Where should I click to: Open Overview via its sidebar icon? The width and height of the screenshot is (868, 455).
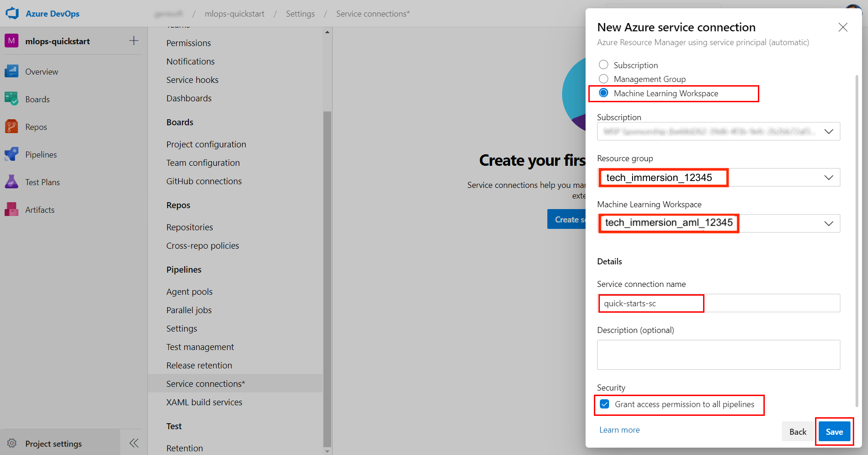pos(12,71)
